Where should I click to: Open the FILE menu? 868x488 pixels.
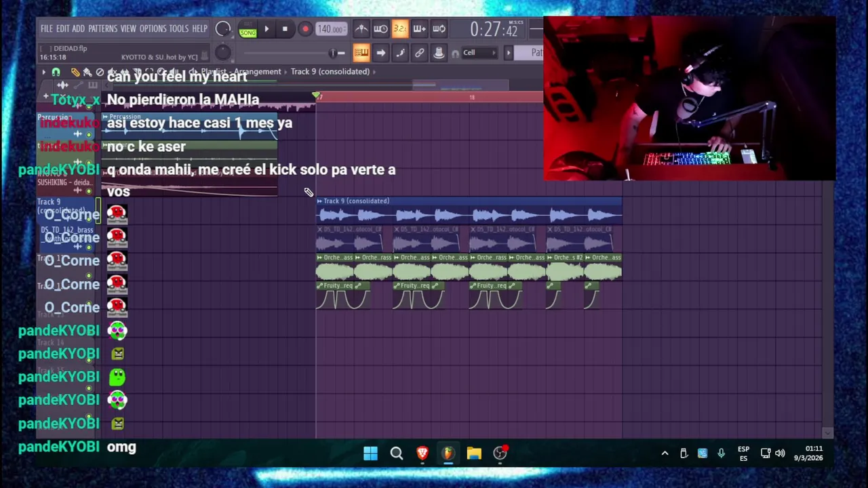[46, 28]
